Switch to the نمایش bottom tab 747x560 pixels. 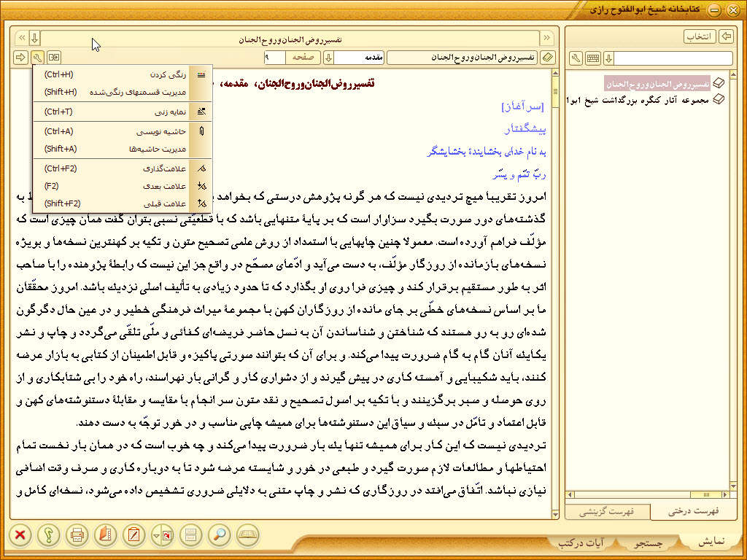(711, 542)
